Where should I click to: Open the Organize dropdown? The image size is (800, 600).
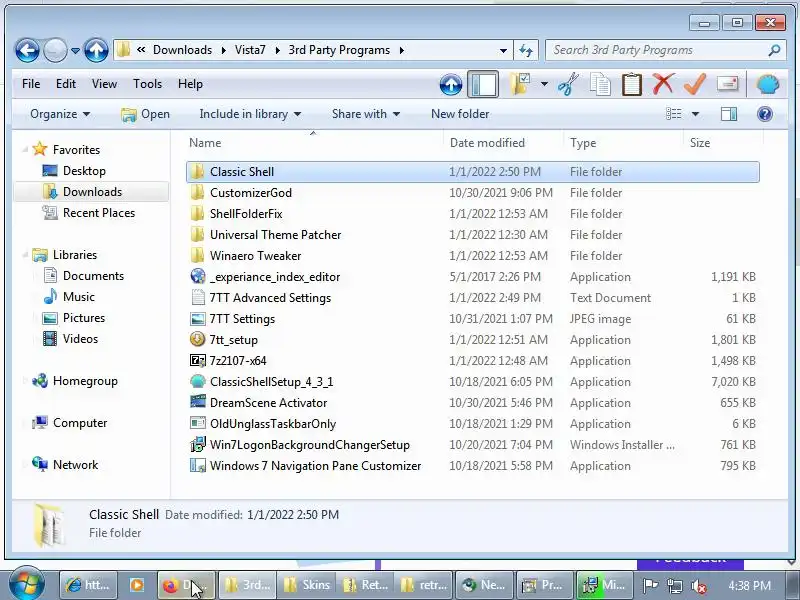coord(60,114)
